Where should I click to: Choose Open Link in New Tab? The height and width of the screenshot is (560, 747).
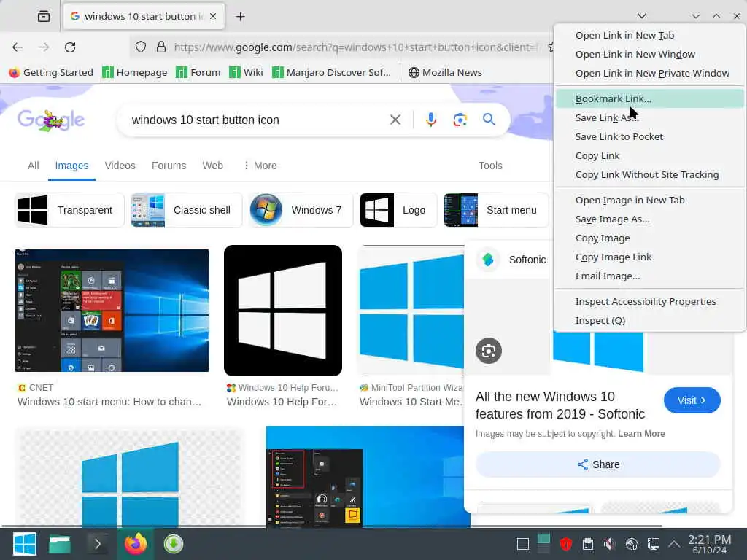[x=649, y=35]
